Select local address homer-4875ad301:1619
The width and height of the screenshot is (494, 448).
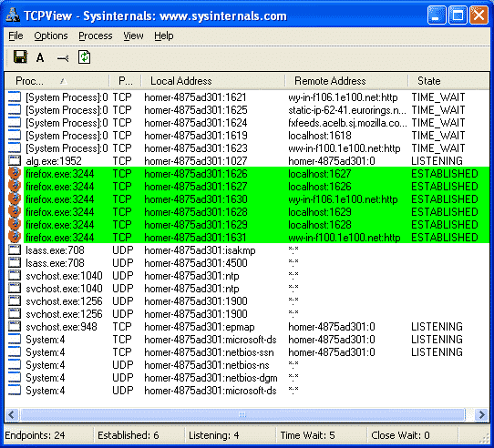coord(196,136)
